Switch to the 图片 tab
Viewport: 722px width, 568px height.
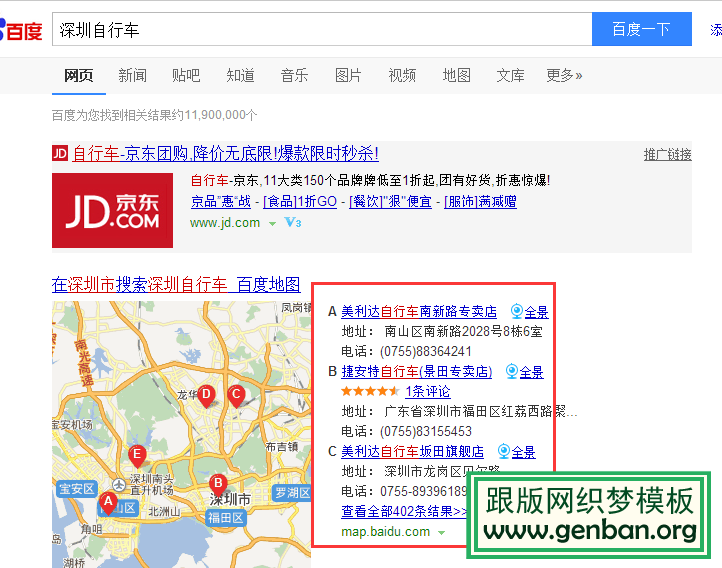click(x=348, y=75)
